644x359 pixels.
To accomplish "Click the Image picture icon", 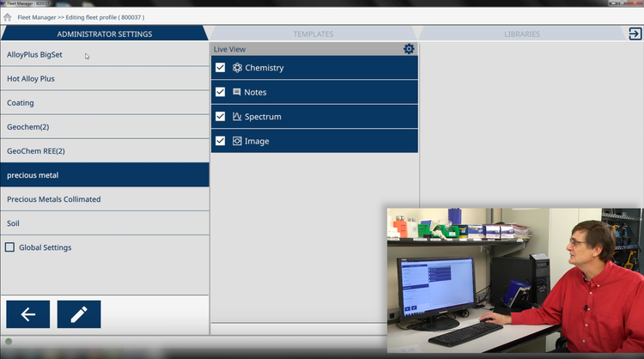I will (237, 141).
